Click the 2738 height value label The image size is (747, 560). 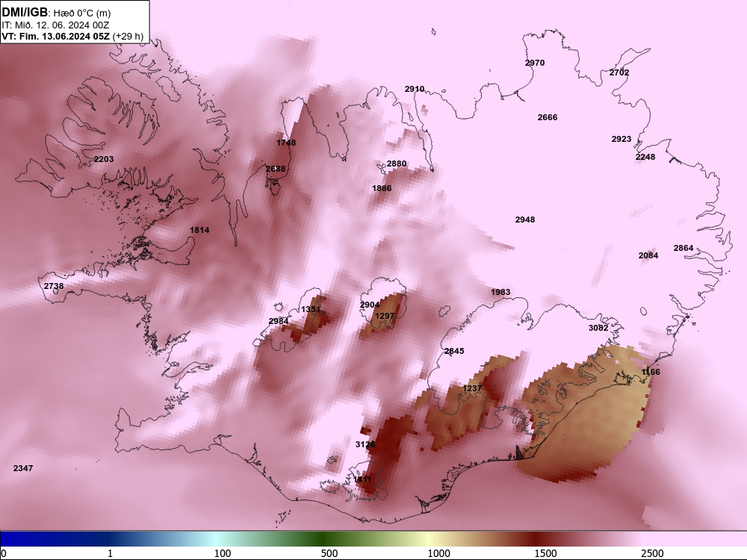pos(53,286)
